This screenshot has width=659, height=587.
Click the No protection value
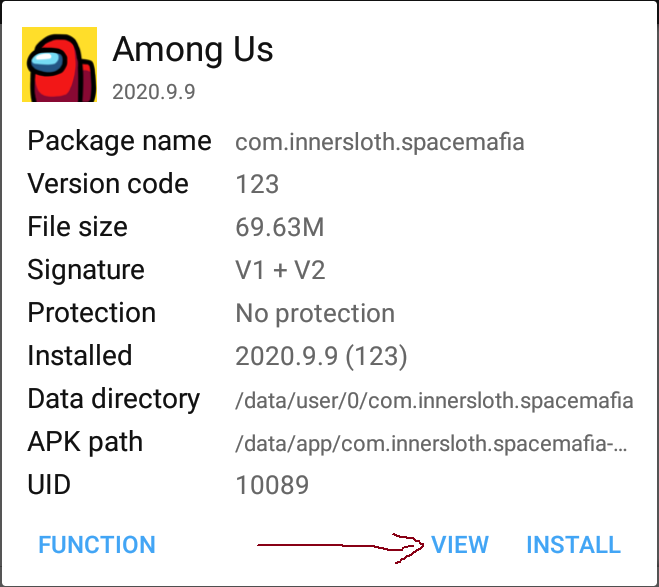[315, 313]
